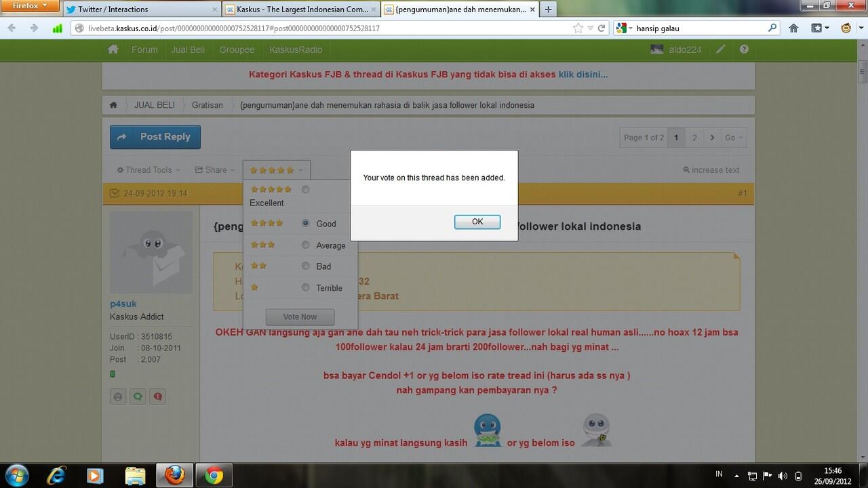Image resolution: width=868 pixels, height=488 pixels.
Task: Launch Internet Explorer from taskbar
Action: [56, 476]
